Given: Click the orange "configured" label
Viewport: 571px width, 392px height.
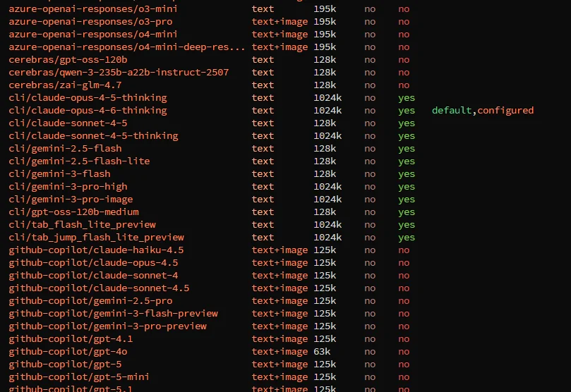Looking at the screenshot, I should pos(505,111).
